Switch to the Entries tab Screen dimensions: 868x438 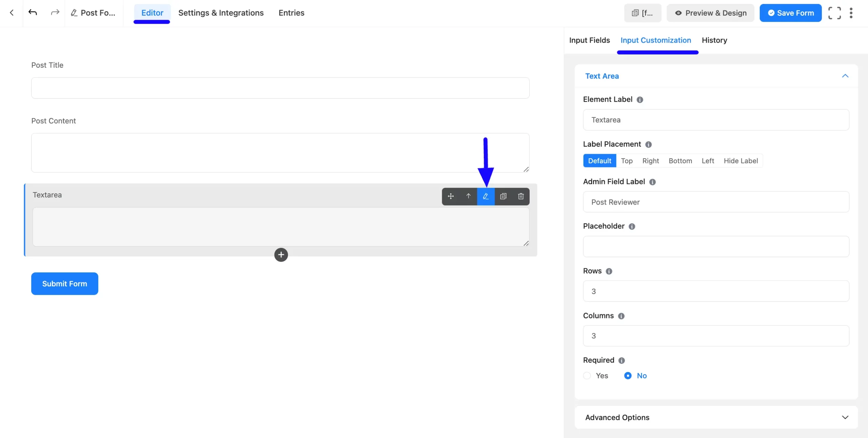click(291, 13)
